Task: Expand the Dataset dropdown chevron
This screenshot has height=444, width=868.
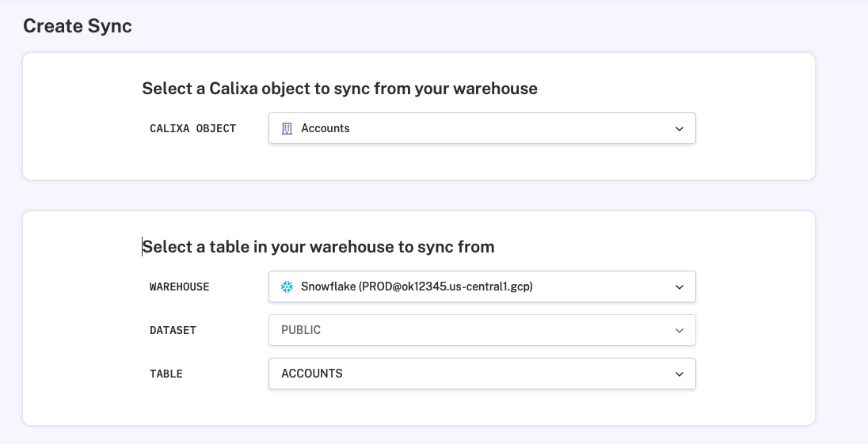Action: (679, 330)
